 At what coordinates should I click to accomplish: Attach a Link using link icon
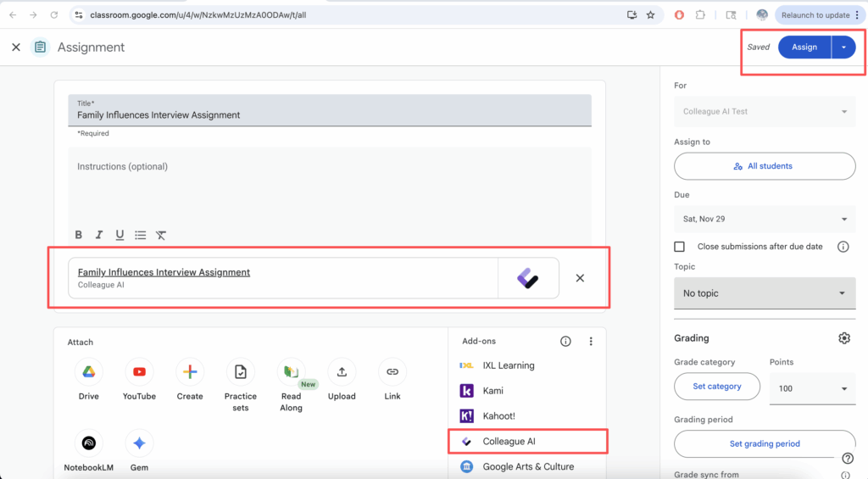click(392, 371)
